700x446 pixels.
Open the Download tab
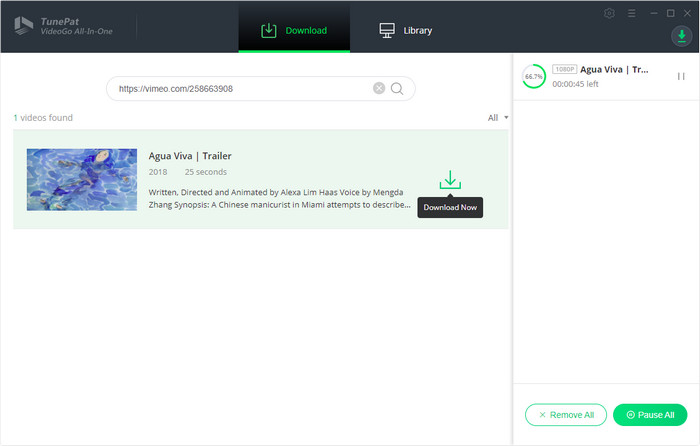(294, 30)
